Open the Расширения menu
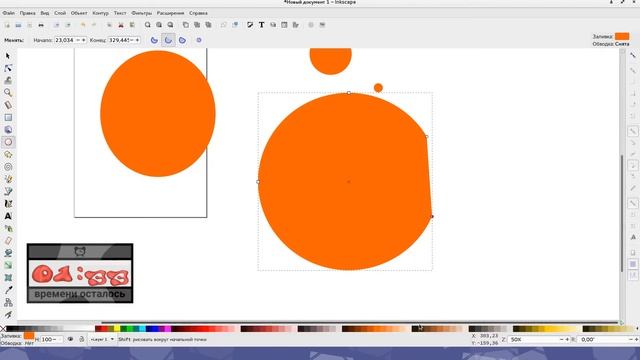The width and height of the screenshot is (640, 360). [170, 13]
